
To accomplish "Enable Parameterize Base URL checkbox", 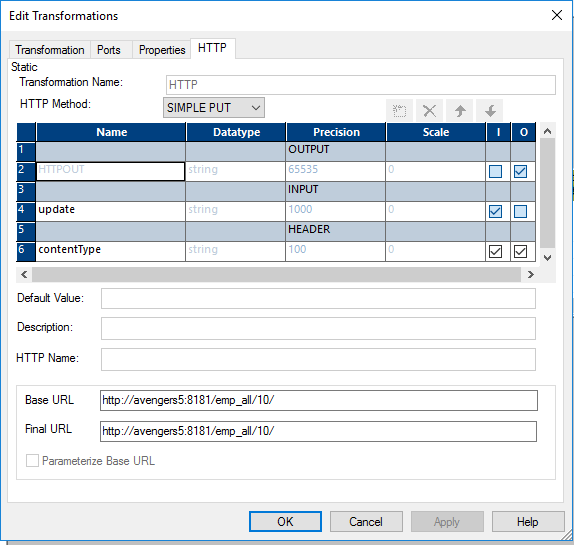I will point(32,460).
